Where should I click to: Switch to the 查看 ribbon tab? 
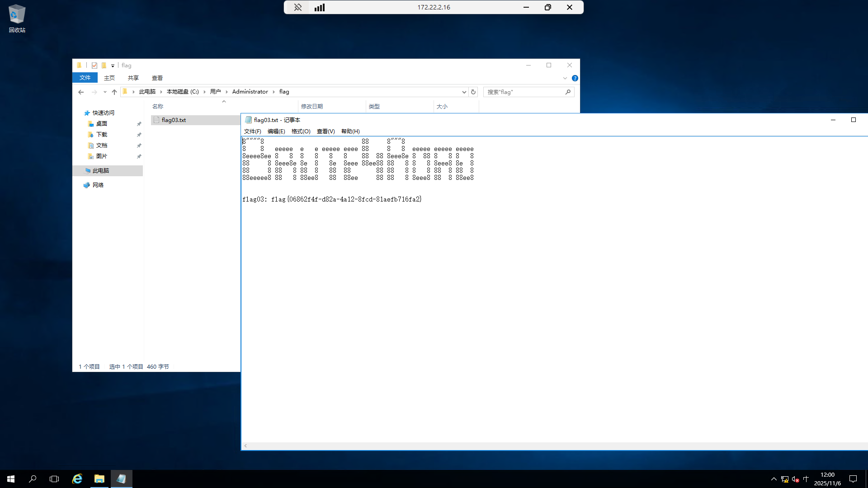[x=157, y=78]
